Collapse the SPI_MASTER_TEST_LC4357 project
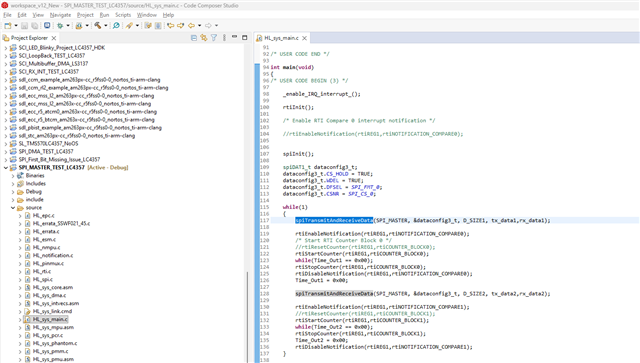 (x=6, y=167)
